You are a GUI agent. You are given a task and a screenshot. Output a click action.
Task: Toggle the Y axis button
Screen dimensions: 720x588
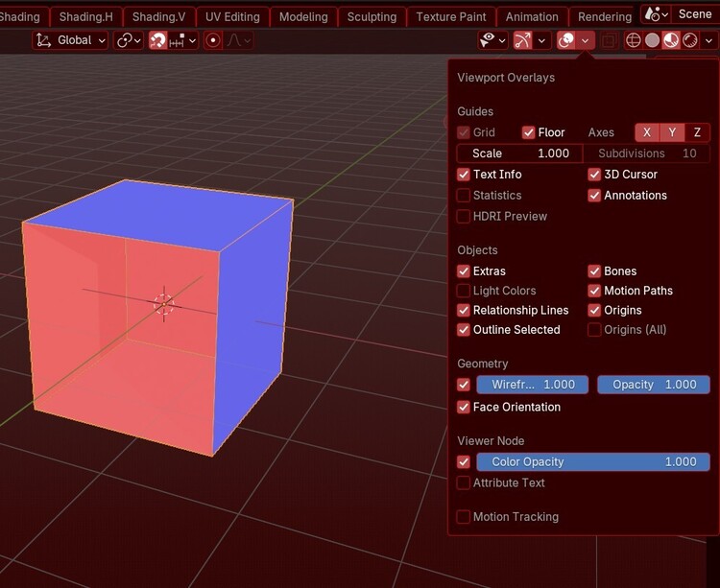[672, 132]
